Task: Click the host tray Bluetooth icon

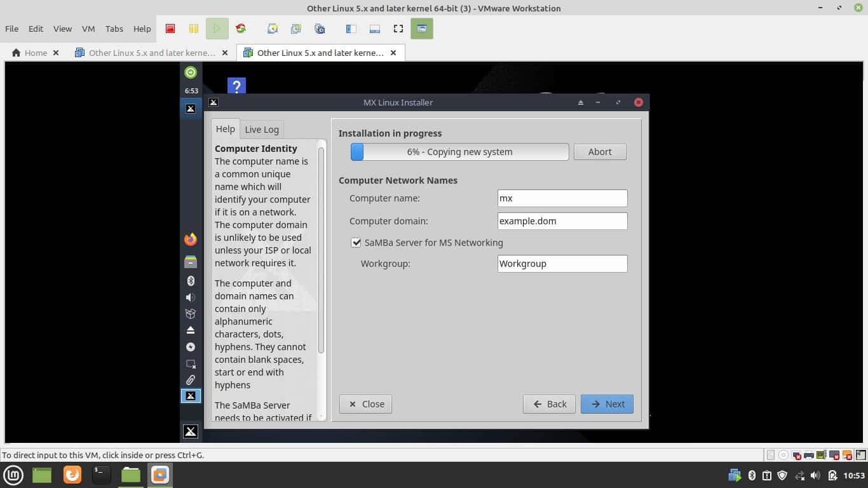Action: coord(752,475)
